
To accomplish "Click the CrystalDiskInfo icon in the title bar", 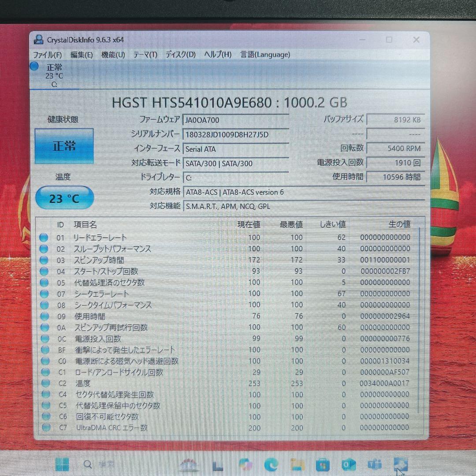I will pyautogui.click(x=39, y=40).
